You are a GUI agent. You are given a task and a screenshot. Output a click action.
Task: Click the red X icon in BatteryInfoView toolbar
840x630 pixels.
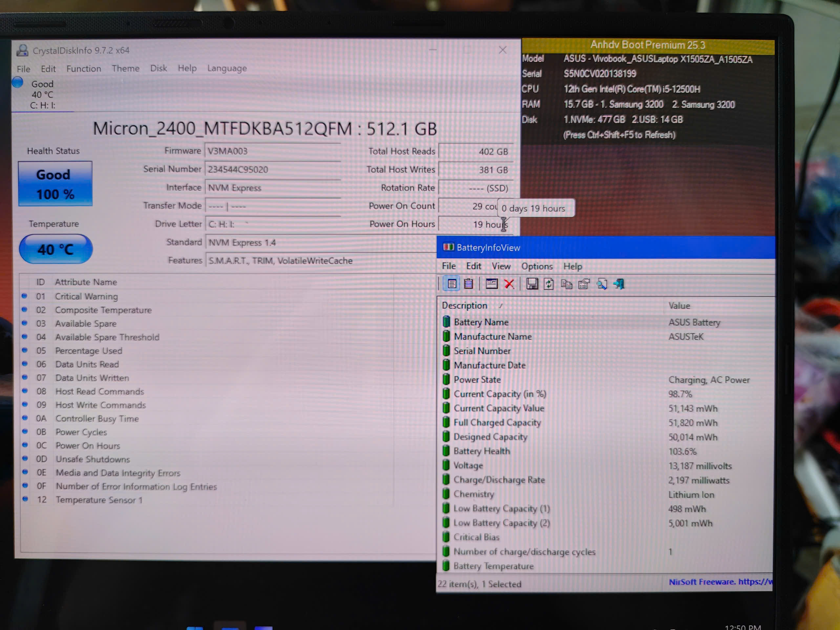point(509,284)
